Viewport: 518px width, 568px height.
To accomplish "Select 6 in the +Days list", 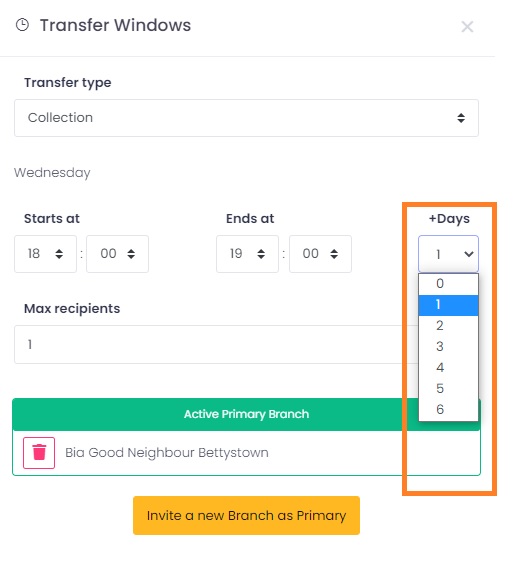I will [x=448, y=410].
